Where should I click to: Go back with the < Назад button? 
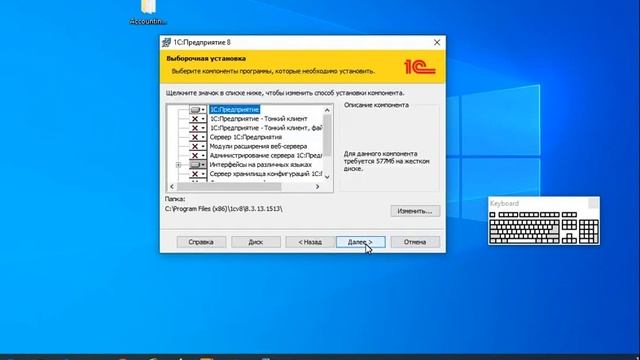pos(310,242)
